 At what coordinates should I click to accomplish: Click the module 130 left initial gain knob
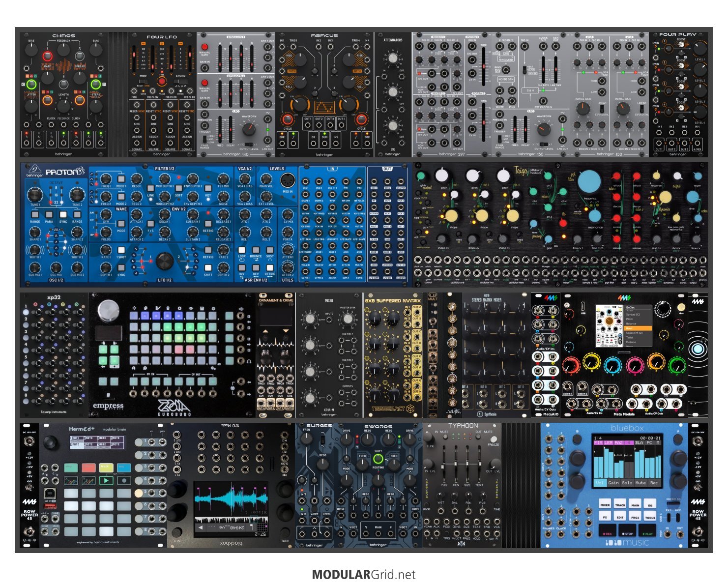pos(582,109)
